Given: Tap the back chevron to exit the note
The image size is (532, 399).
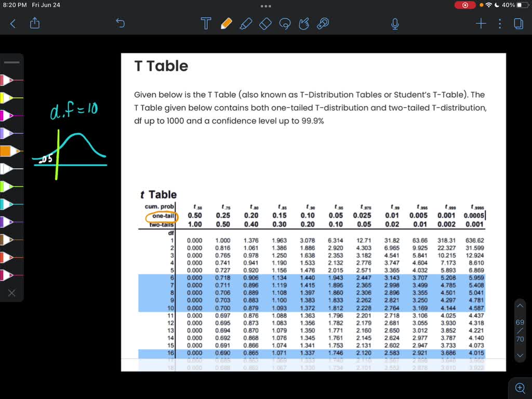Looking at the screenshot, I should click(13, 23).
